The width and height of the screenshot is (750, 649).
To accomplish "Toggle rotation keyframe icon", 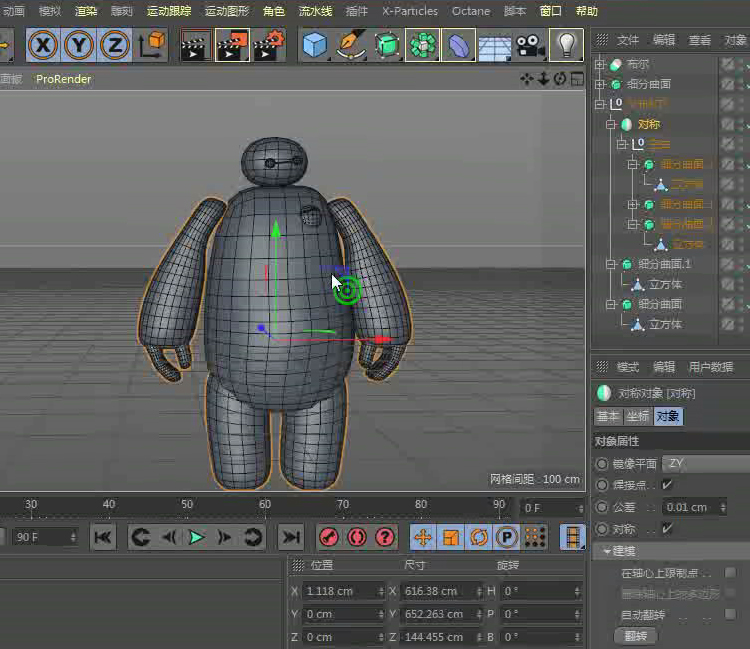I will point(479,537).
